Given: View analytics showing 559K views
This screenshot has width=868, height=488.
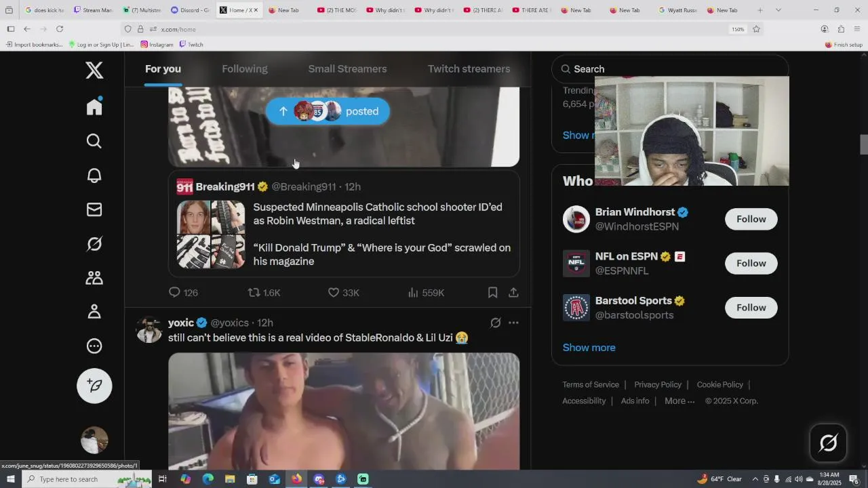Looking at the screenshot, I should (426, 293).
